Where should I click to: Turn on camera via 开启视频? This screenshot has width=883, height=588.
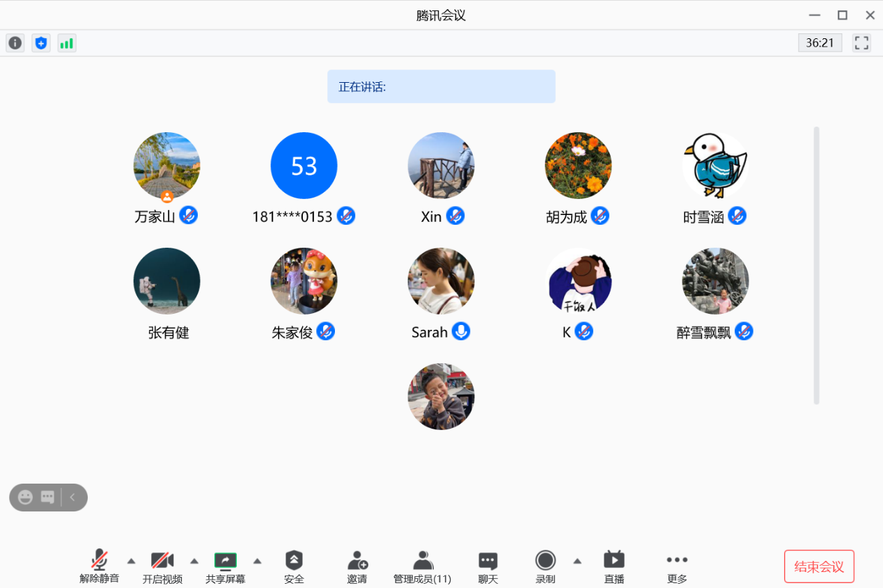pyautogui.click(x=162, y=565)
